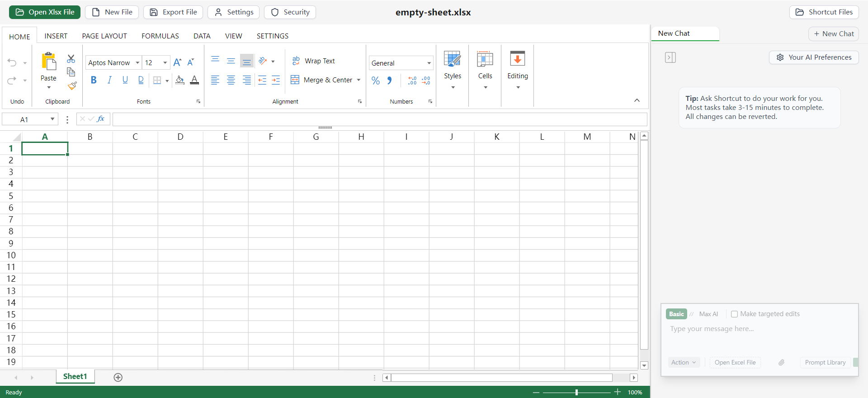868x398 pixels.
Task: Add a new sheet with the plus icon
Action: [118, 377]
